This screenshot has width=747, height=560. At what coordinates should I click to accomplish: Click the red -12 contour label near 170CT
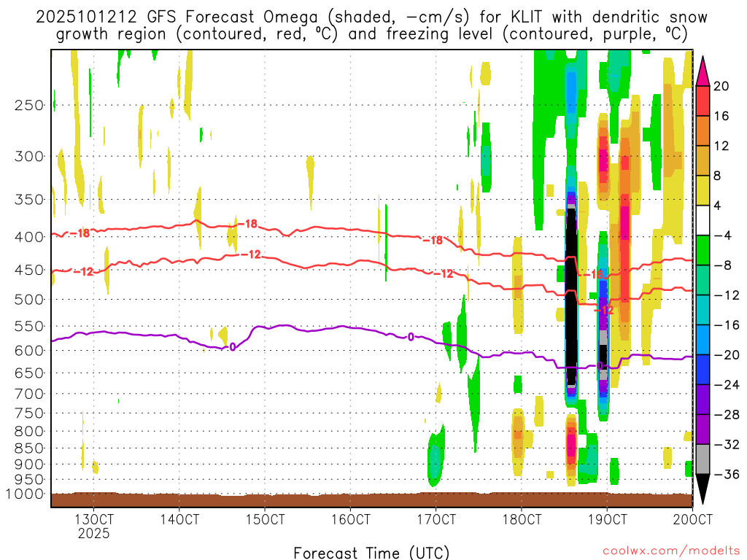(444, 274)
